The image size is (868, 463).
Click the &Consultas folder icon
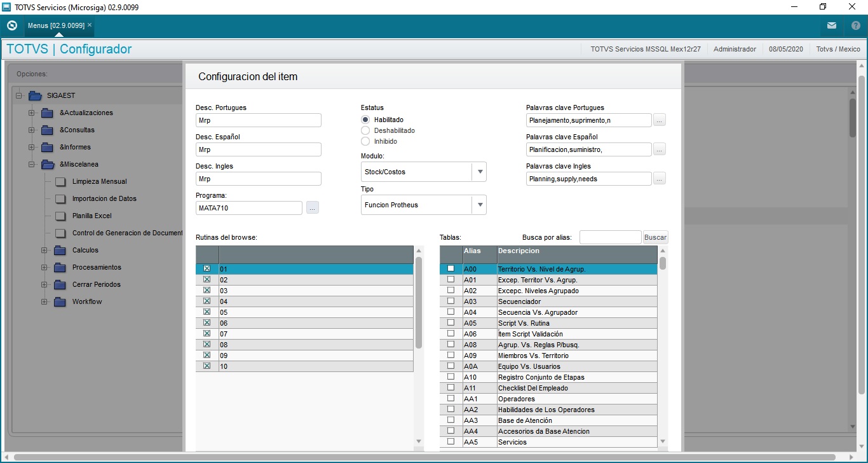coord(48,130)
